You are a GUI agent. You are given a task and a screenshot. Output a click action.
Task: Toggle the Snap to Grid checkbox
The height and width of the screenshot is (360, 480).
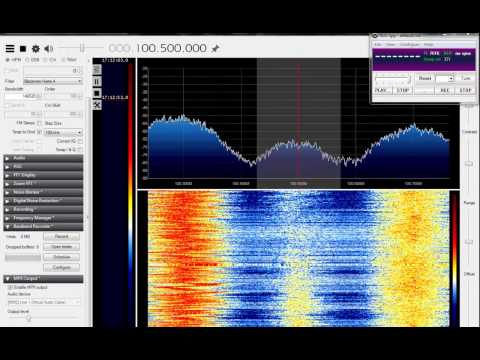click(x=39, y=132)
